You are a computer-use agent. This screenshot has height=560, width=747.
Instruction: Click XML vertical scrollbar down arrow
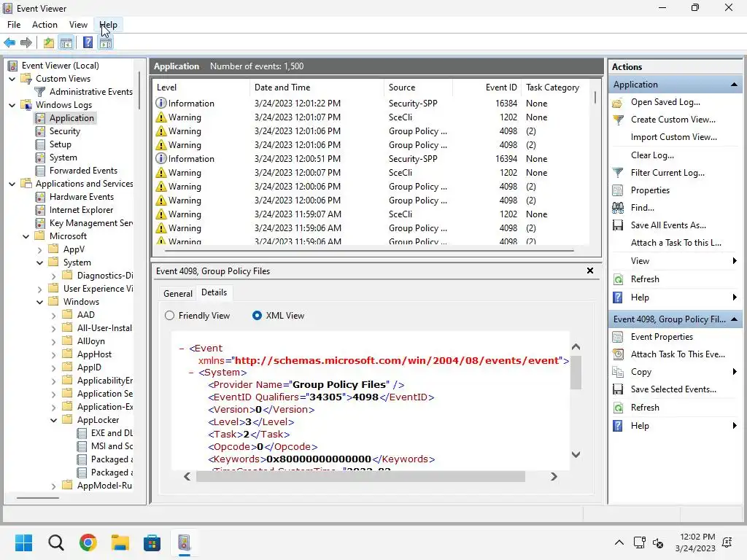576,455
